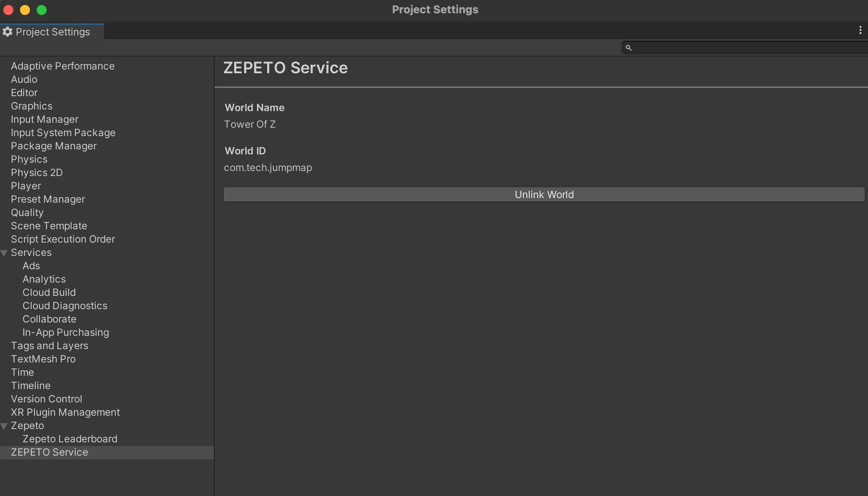868x496 pixels.
Task: Open the three-dot options menu
Action: tap(860, 30)
